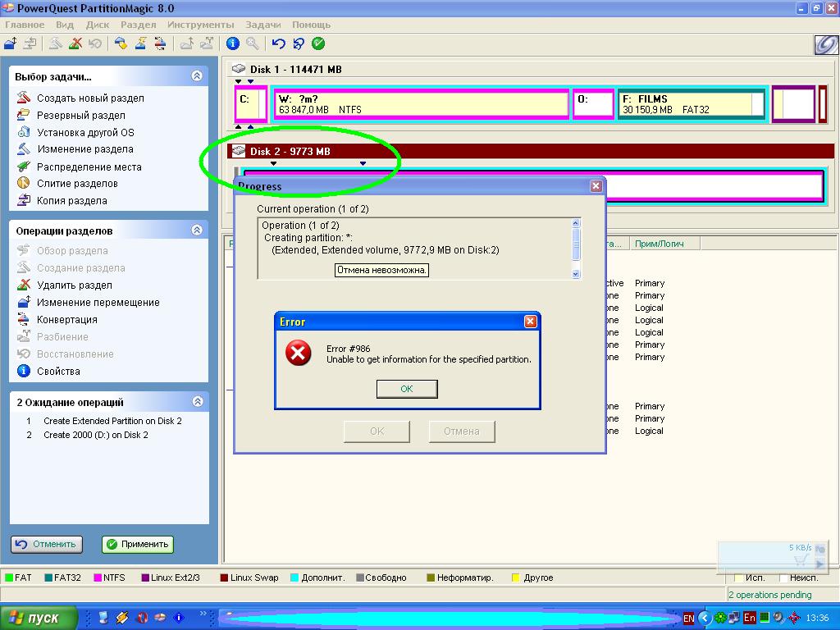Click the Format partition lightning toolbar icon
Viewport: 840px width, 630px height.
pyautogui.click(x=141, y=43)
